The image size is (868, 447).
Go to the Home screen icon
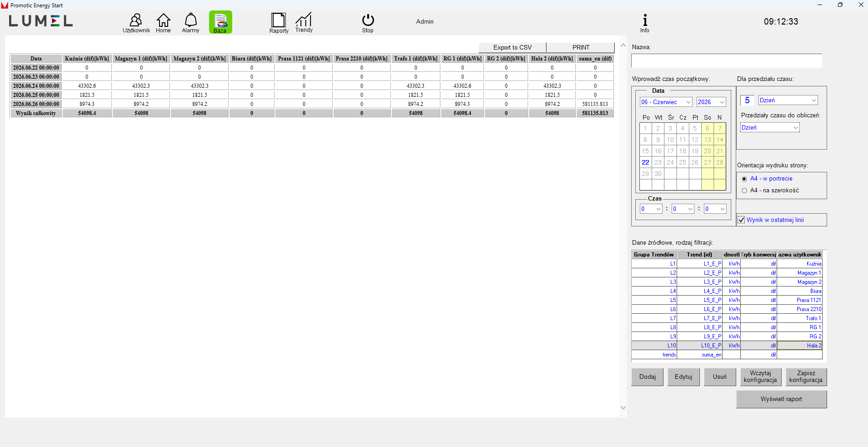click(163, 23)
